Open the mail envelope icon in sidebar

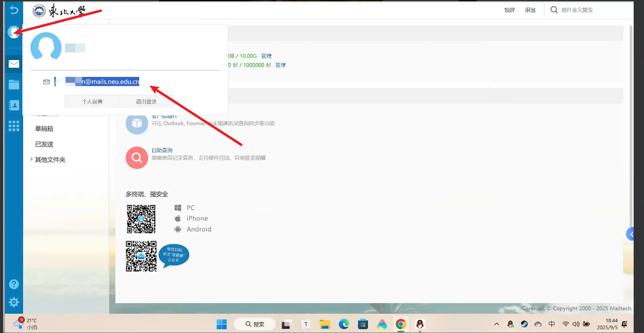click(x=14, y=64)
